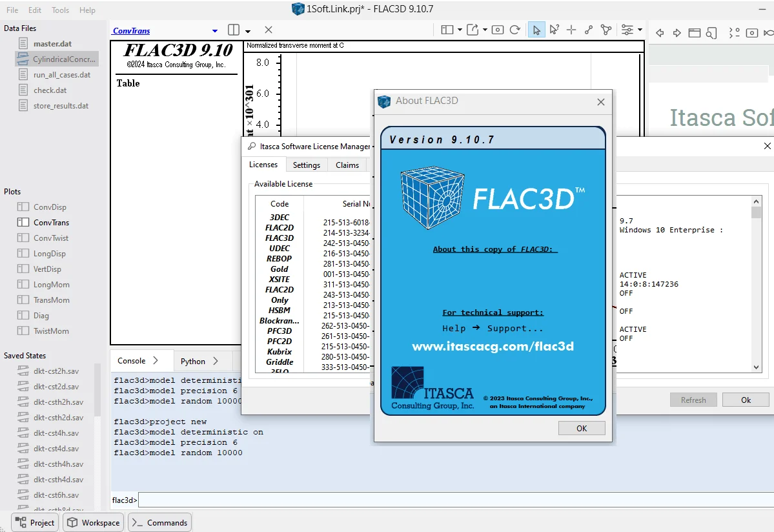774x532 pixels.
Task: Select the ConvDisp plot
Action: [x=49, y=207]
